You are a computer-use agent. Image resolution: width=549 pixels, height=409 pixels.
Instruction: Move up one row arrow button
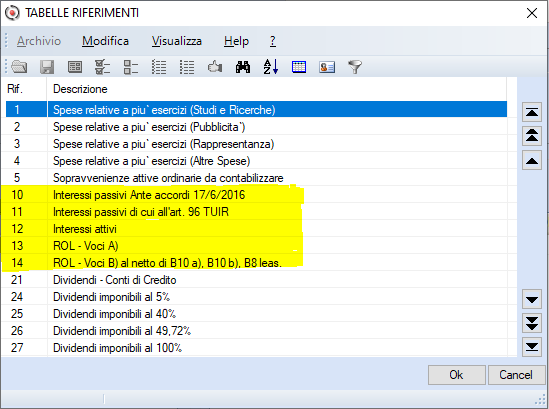[x=532, y=160]
